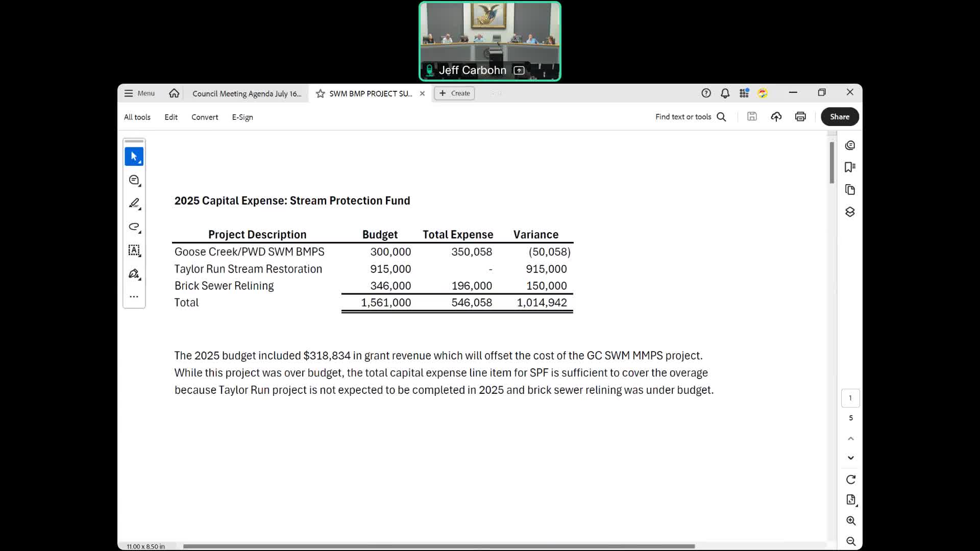This screenshot has height=551, width=980.
Task: Select the arrow selection tool
Action: (134, 157)
